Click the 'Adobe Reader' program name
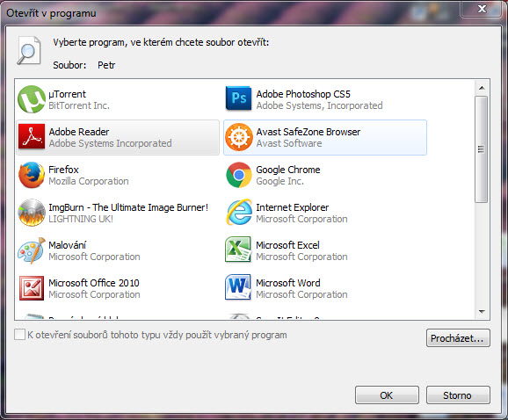 (79, 132)
